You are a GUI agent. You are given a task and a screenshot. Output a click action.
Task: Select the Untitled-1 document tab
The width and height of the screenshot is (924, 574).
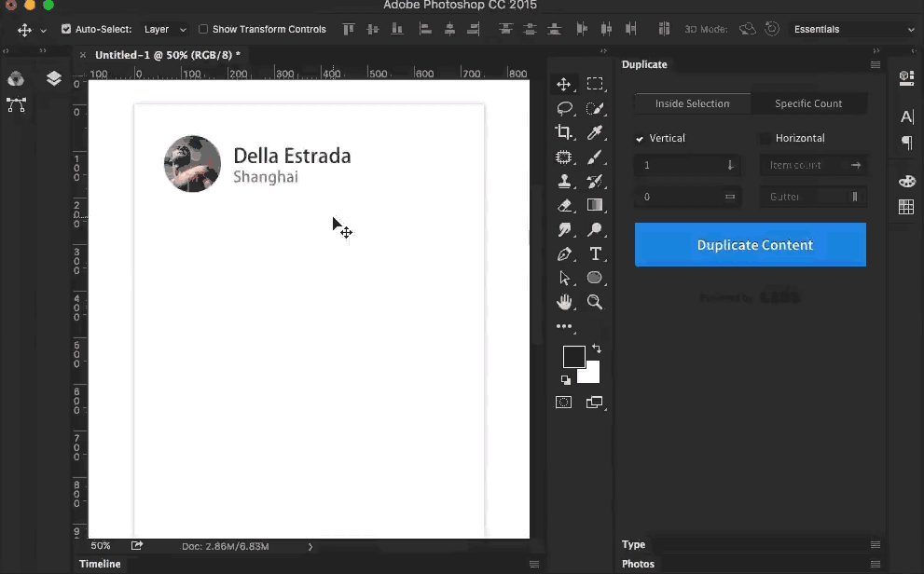pyautogui.click(x=167, y=55)
